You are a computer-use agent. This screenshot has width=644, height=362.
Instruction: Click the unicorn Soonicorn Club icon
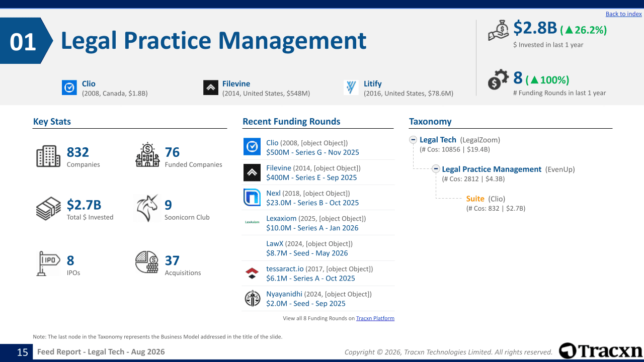coord(147,208)
